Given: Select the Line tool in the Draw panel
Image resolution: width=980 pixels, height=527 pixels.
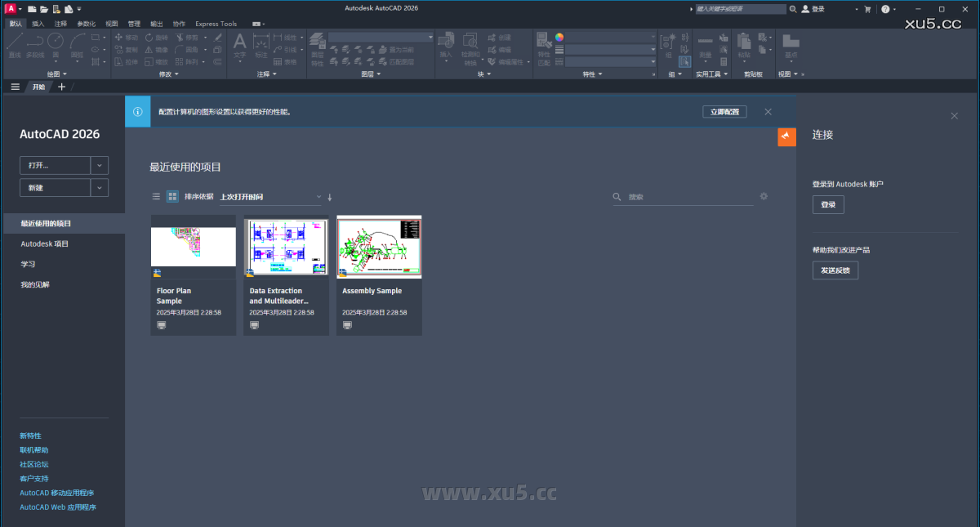Looking at the screenshot, I should click(x=15, y=41).
